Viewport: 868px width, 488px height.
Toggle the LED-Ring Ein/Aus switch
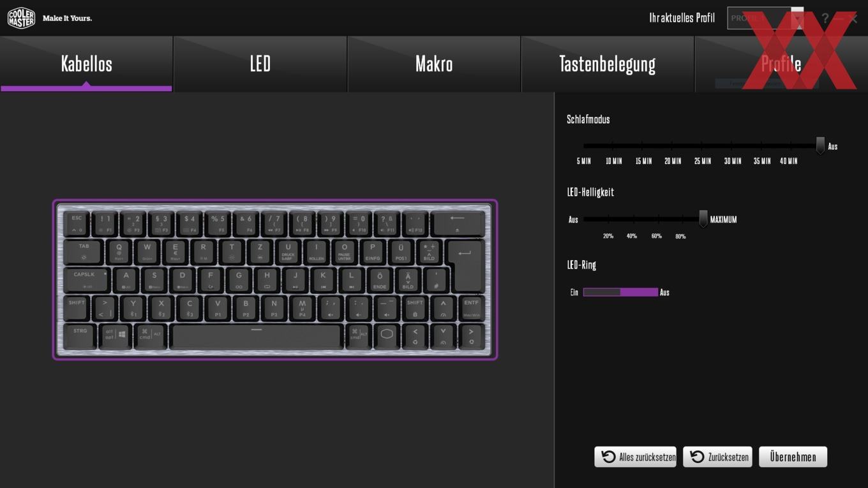[x=620, y=292]
